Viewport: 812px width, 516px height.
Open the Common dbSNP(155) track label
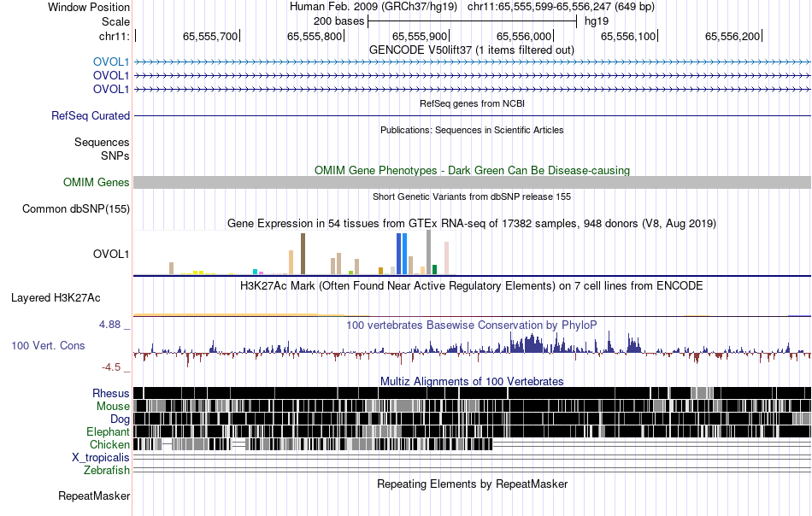tap(75, 209)
